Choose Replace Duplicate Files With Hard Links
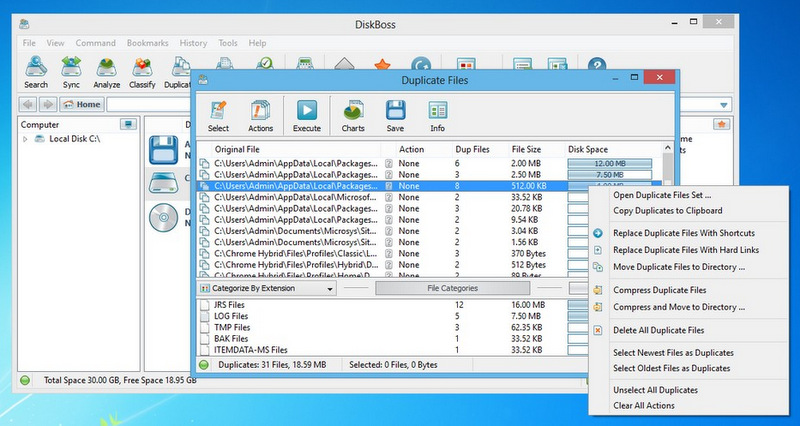 (x=688, y=250)
